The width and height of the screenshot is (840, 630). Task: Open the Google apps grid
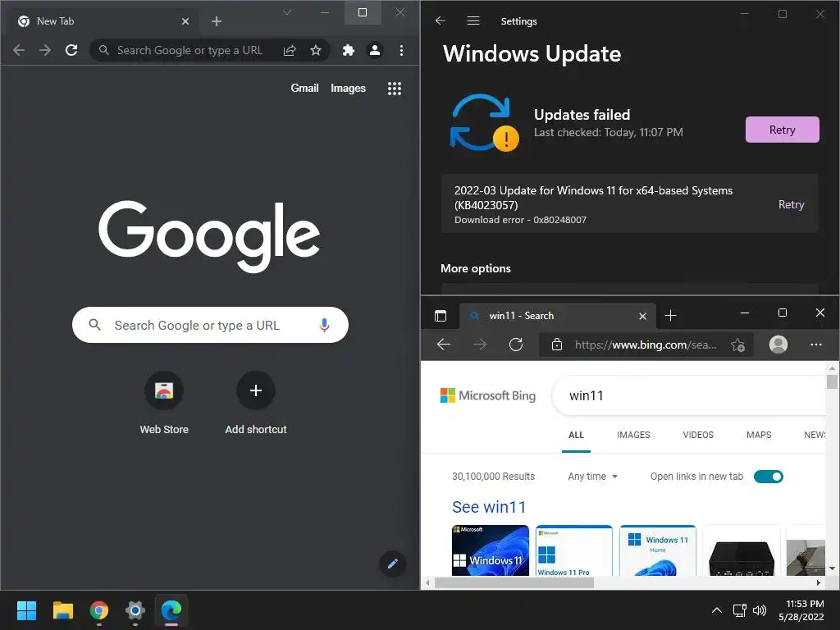(x=395, y=89)
